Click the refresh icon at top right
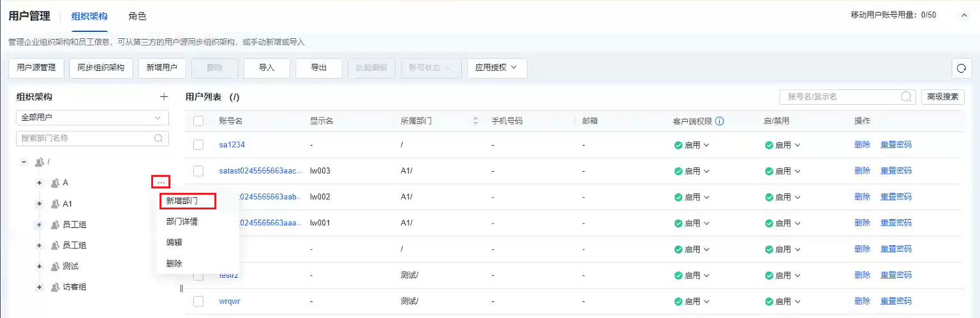Image resolution: width=980 pixels, height=318 pixels. point(961,68)
